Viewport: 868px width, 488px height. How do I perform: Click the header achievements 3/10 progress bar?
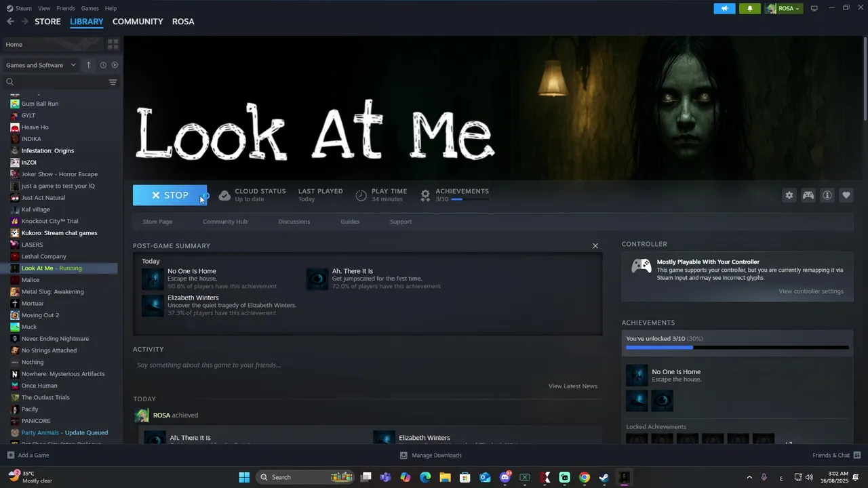[470, 199]
